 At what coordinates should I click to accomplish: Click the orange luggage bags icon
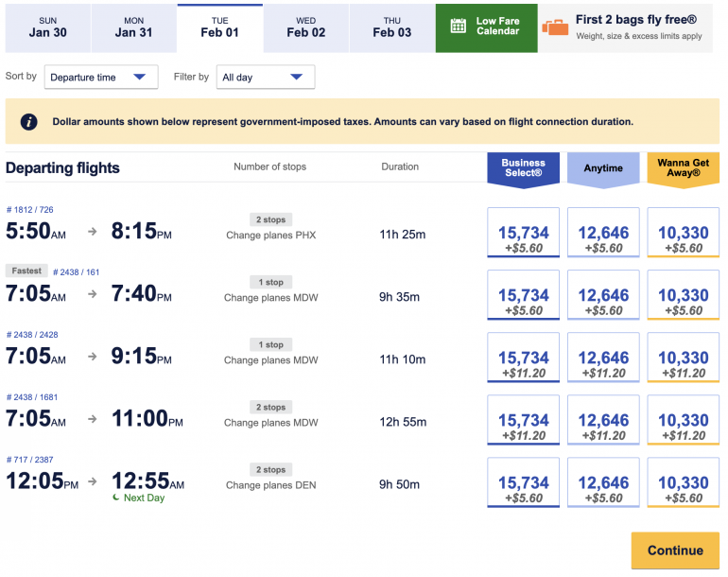(555, 27)
